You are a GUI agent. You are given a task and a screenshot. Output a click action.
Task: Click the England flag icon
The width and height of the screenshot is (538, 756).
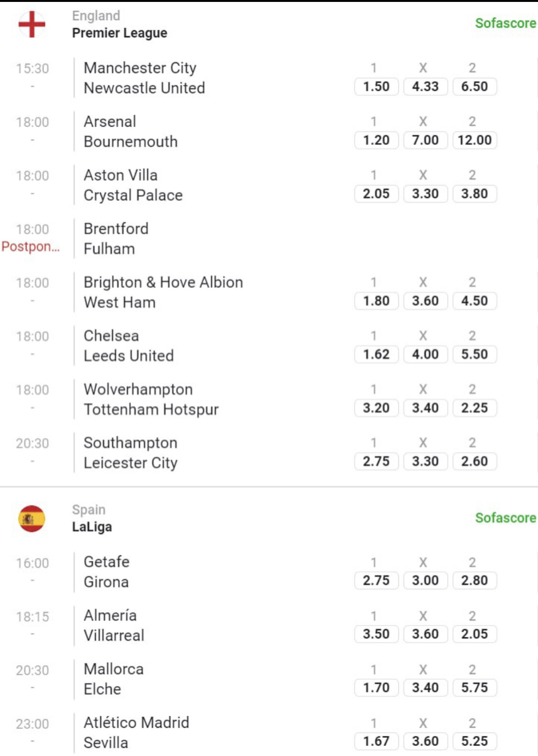[32, 24]
